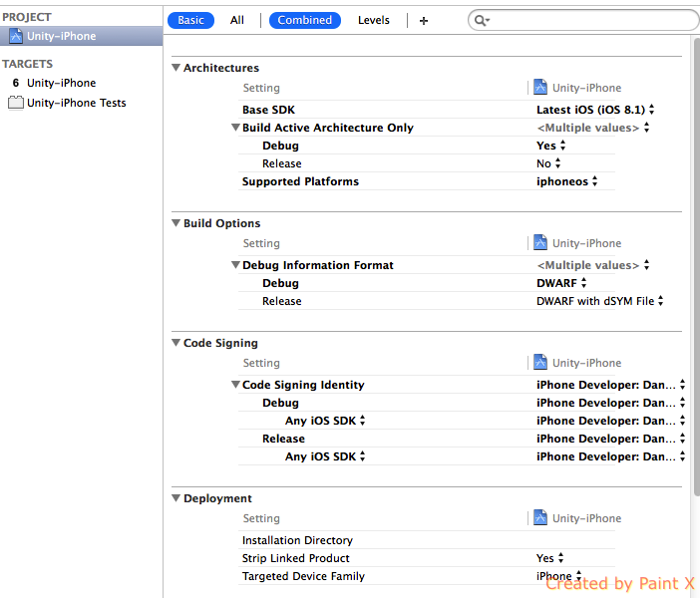This screenshot has width=700, height=598.
Task: Open the DWARF debug format popup
Action: [x=561, y=283]
